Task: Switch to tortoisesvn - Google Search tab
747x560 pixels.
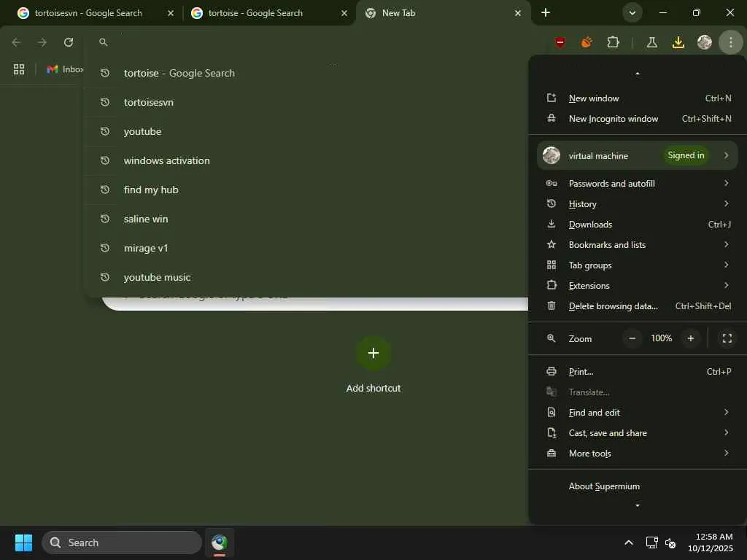Action: click(88, 13)
